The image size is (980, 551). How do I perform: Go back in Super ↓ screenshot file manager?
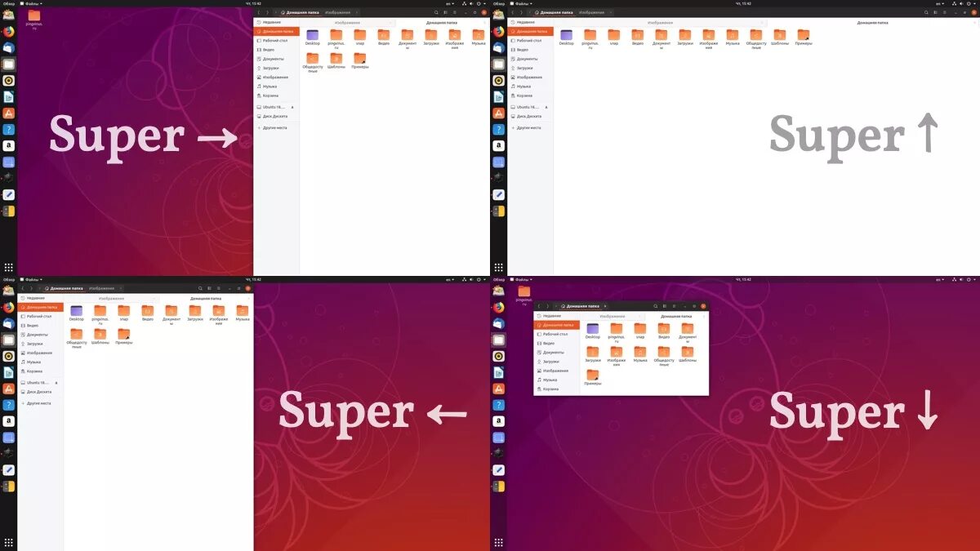(539, 306)
